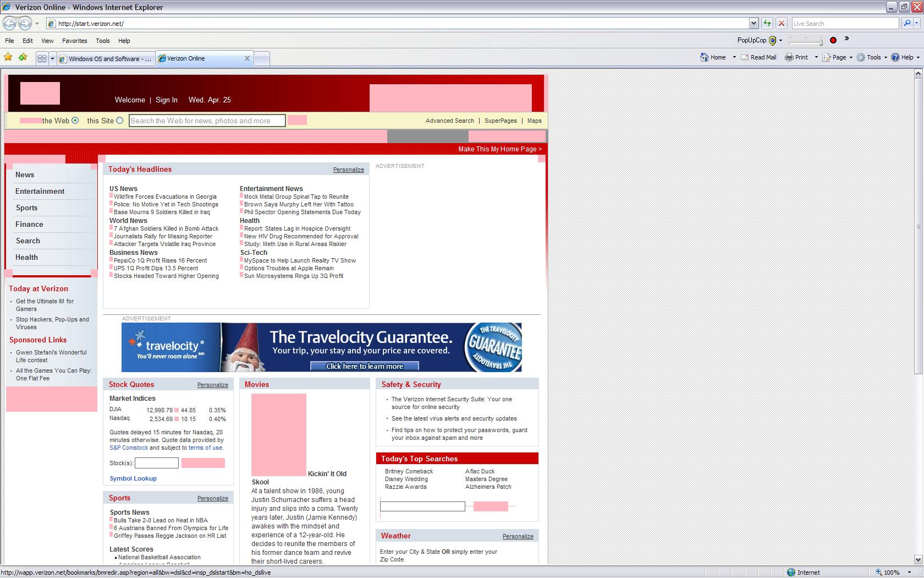Click in the Live Search box
The width and height of the screenshot is (924, 578).
845,23
